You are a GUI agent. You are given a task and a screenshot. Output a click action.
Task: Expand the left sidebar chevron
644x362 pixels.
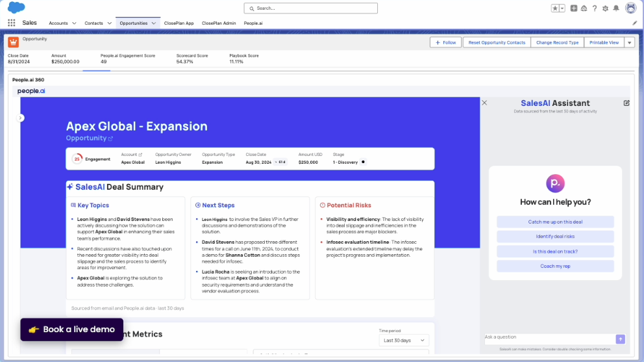[21, 118]
